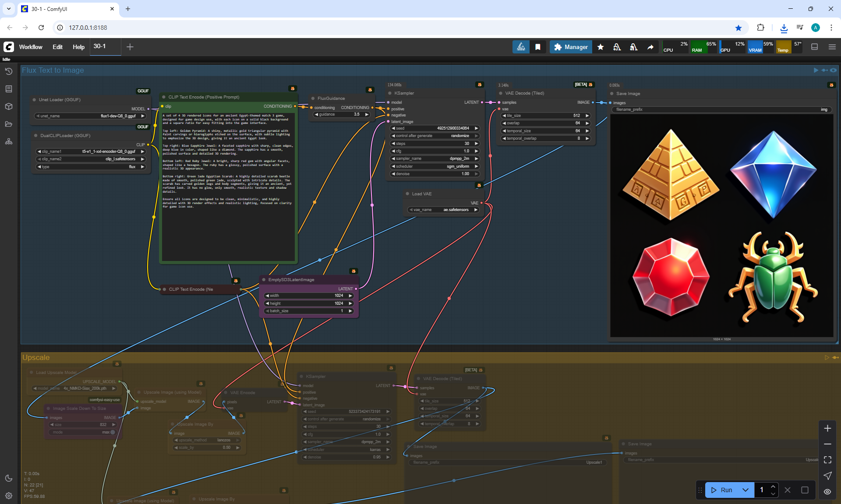Adjust the FluxGuidance guidance value slider
The width and height of the screenshot is (841, 504).
[343, 114]
